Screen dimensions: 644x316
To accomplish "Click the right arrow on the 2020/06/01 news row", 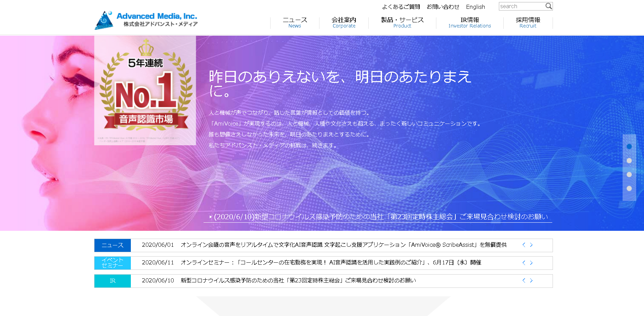I will coord(531,245).
